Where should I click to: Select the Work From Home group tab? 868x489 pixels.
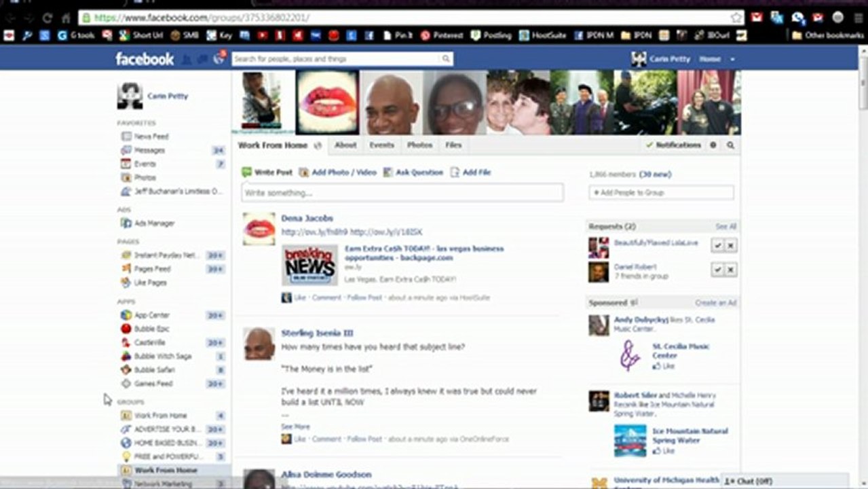click(280, 145)
